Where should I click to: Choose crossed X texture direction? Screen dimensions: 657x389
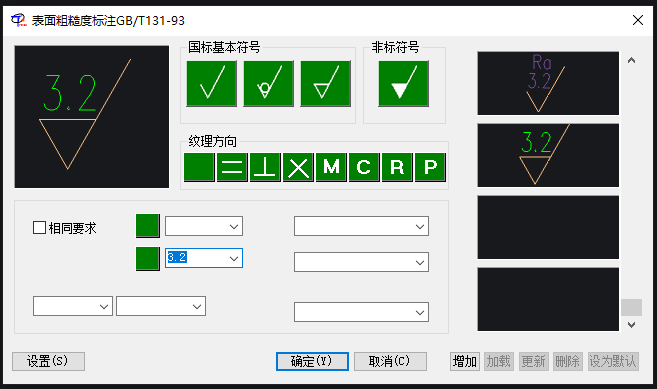click(x=298, y=167)
